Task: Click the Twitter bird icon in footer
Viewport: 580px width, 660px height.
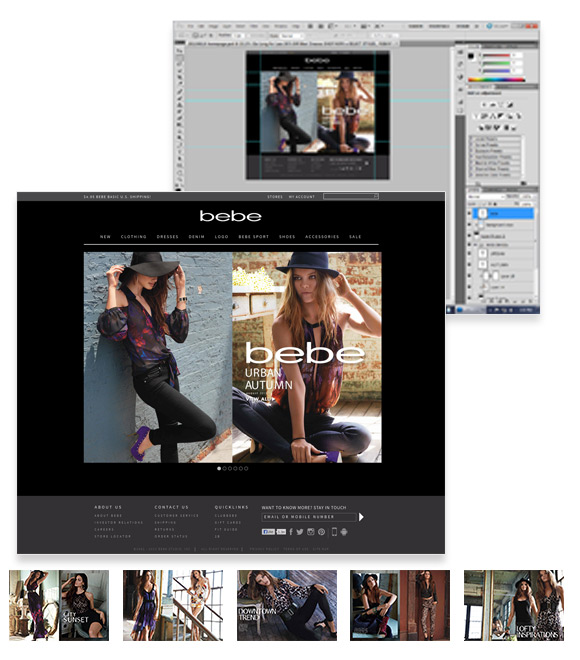Action: [x=300, y=532]
